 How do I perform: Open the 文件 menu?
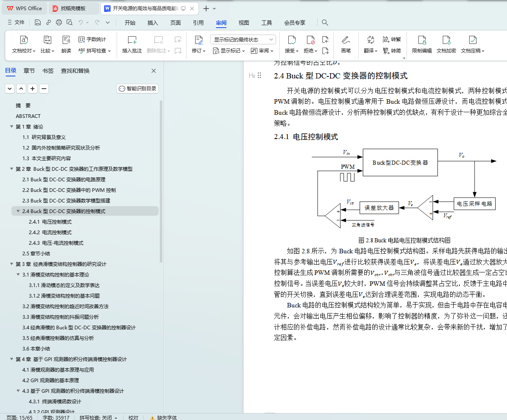(16, 22)
